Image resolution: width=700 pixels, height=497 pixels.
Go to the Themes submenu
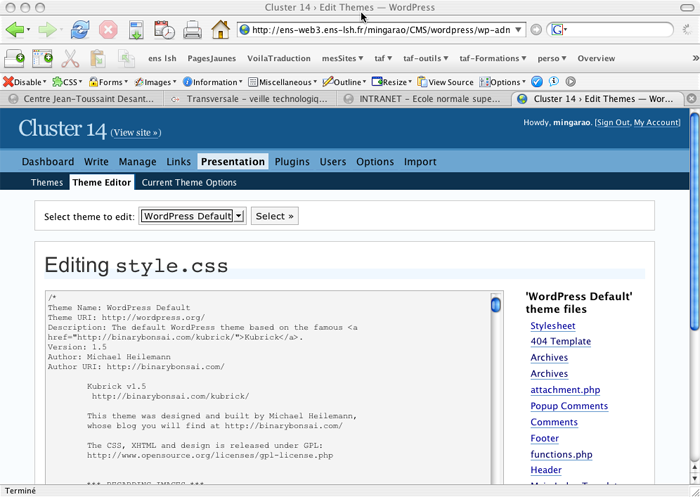(x=47, y=182)
